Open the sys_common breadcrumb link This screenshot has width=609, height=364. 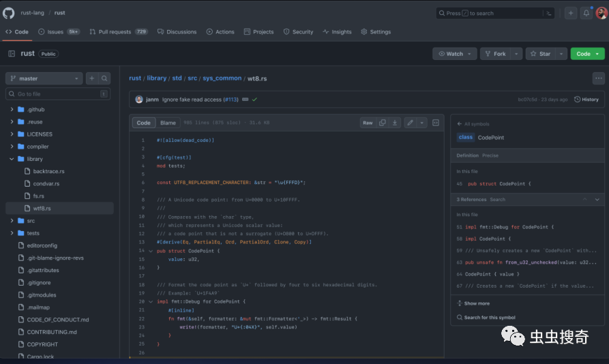(x=222, y=78)
